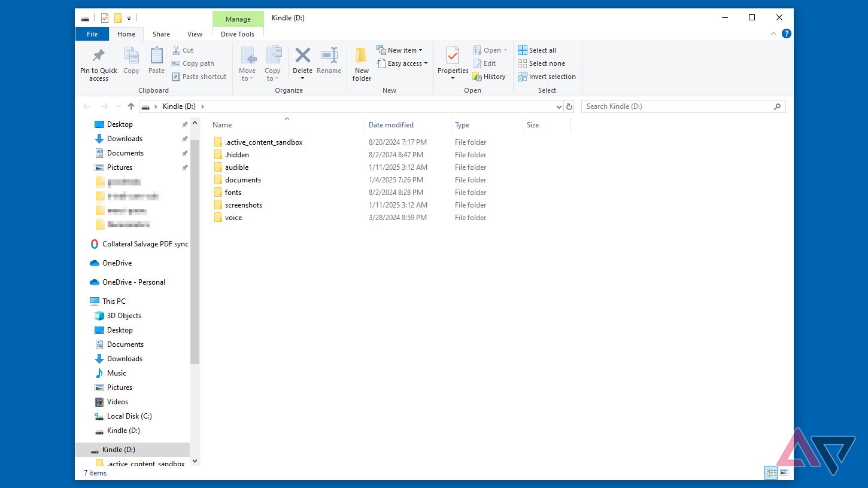The width and height of the screenshot is (868, 488).
Task: Open the Drive Tools tab
Action: pyautogui.click(x=238, y=34)
